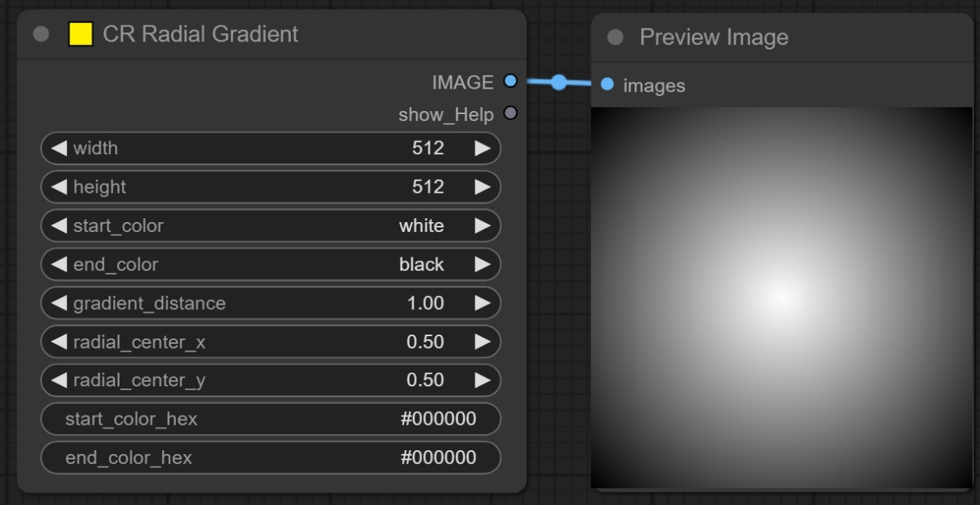Click the yellow CR Radial Gradient node icon

click(80, 35)
